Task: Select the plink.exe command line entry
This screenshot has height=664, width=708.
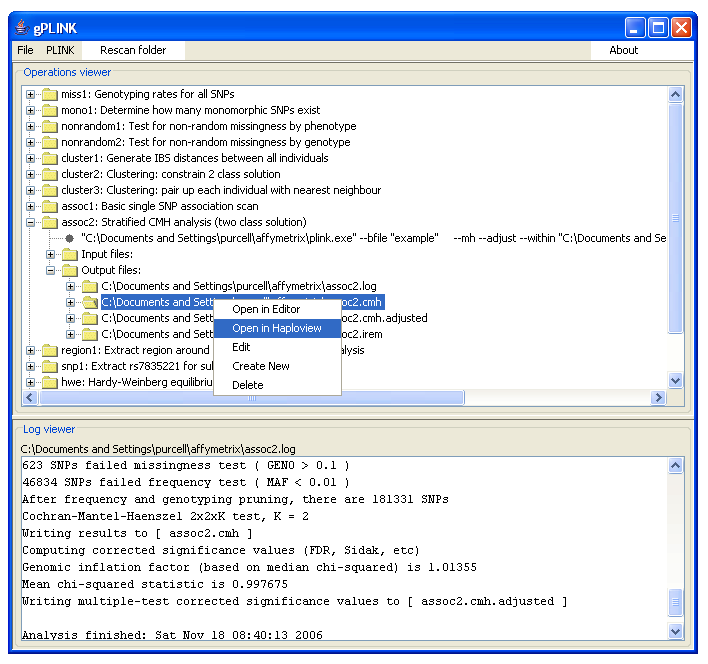Action: (373, 238)
